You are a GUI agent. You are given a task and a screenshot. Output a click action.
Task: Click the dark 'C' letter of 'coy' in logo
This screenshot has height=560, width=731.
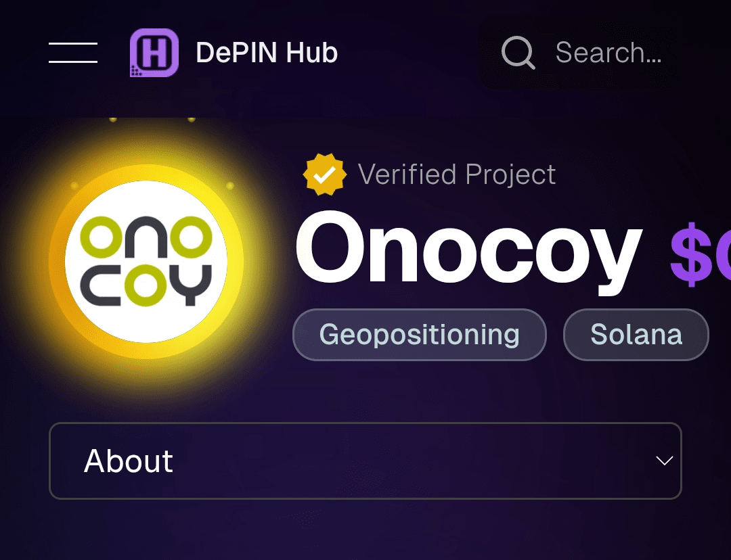click(x=100, y=285)
